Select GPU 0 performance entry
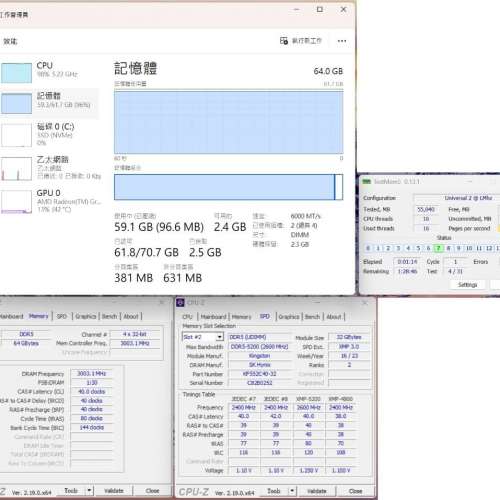The width and height of the screenshot is (500, 500). tap(50, 201)
